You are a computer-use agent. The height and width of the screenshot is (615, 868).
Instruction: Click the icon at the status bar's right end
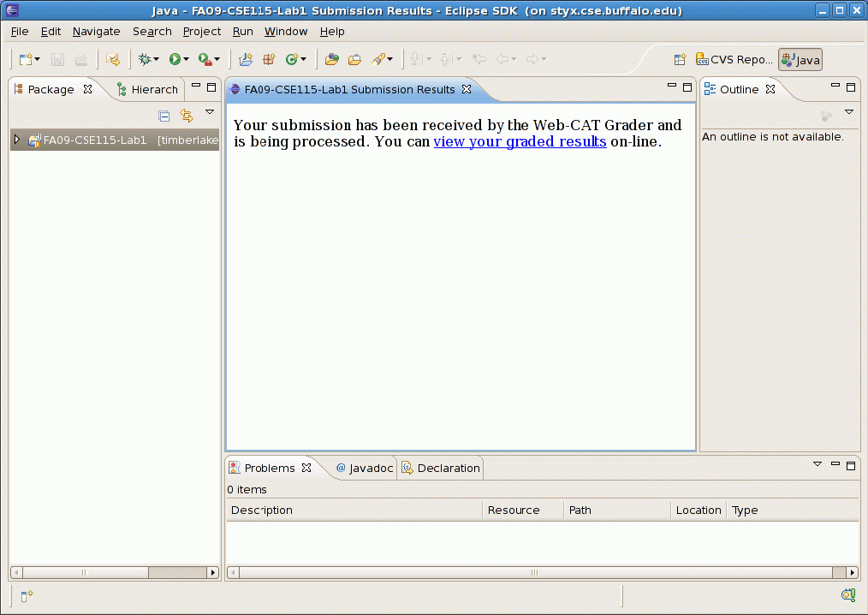847,595
